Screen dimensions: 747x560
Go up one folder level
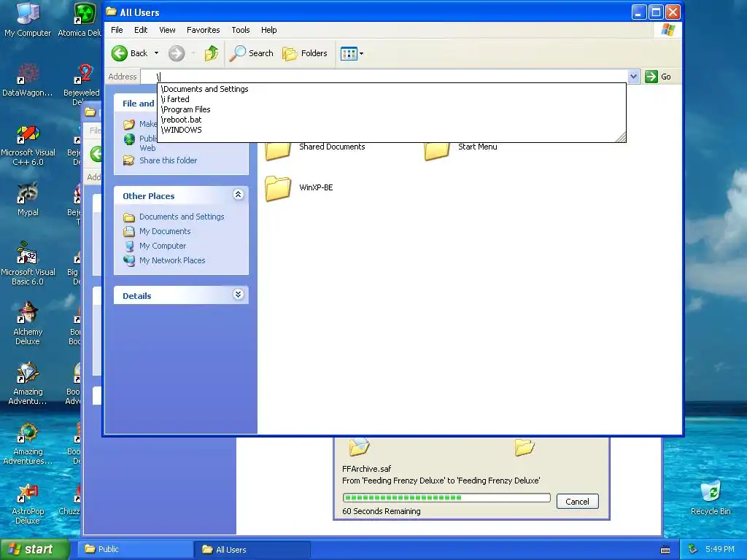tap(212, 53)
